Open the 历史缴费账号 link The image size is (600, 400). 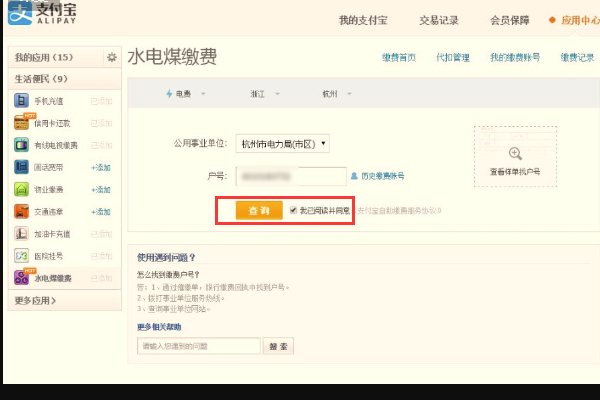pyautogui.click(x=383, y=176)
